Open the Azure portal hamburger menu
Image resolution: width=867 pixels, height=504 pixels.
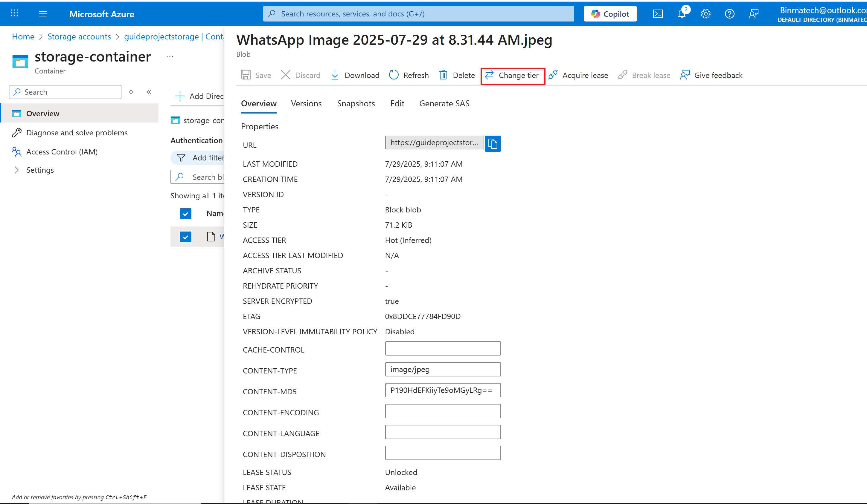pos(43,14)
